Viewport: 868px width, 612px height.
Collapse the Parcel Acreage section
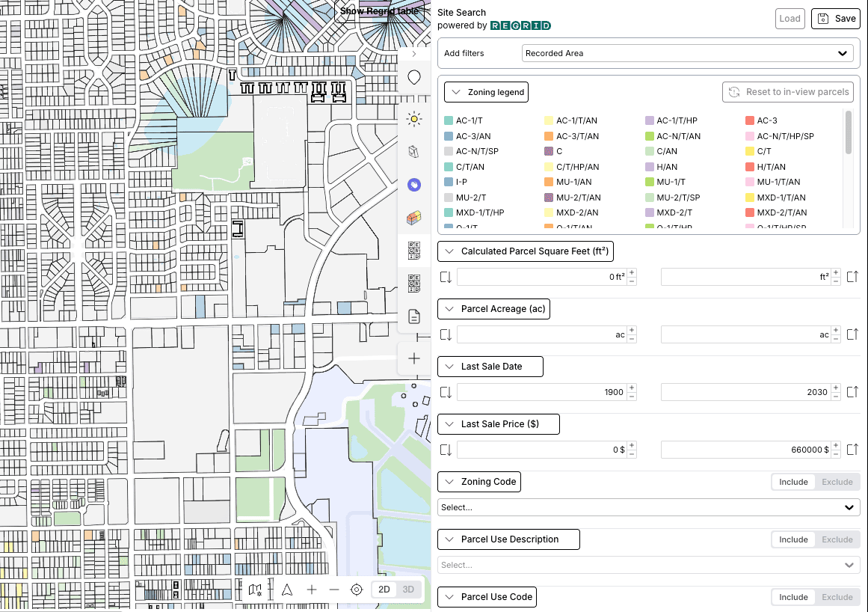point(493,309)
